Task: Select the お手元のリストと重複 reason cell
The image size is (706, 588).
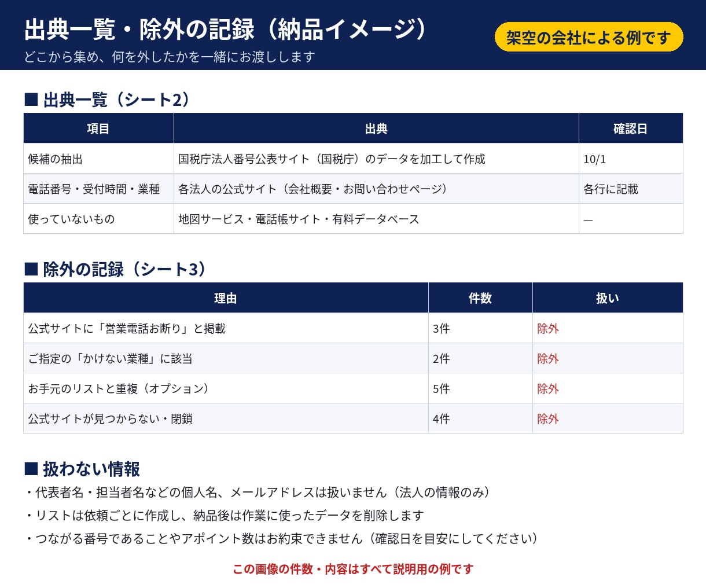Action: 226,388
